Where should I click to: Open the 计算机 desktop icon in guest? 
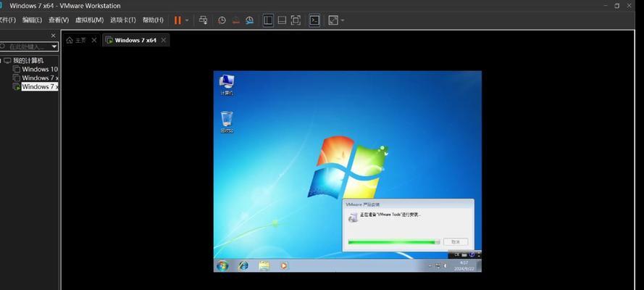click(x=227, y=85)
